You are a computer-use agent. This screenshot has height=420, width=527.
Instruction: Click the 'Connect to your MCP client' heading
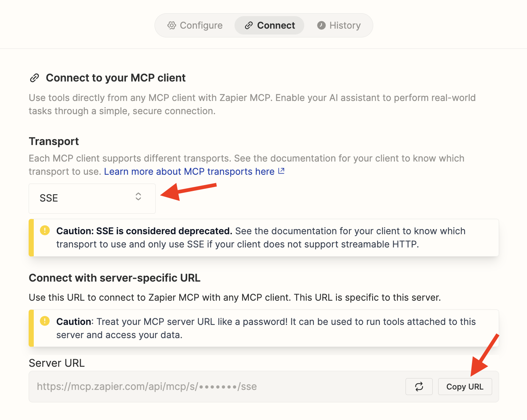[116, 78]
